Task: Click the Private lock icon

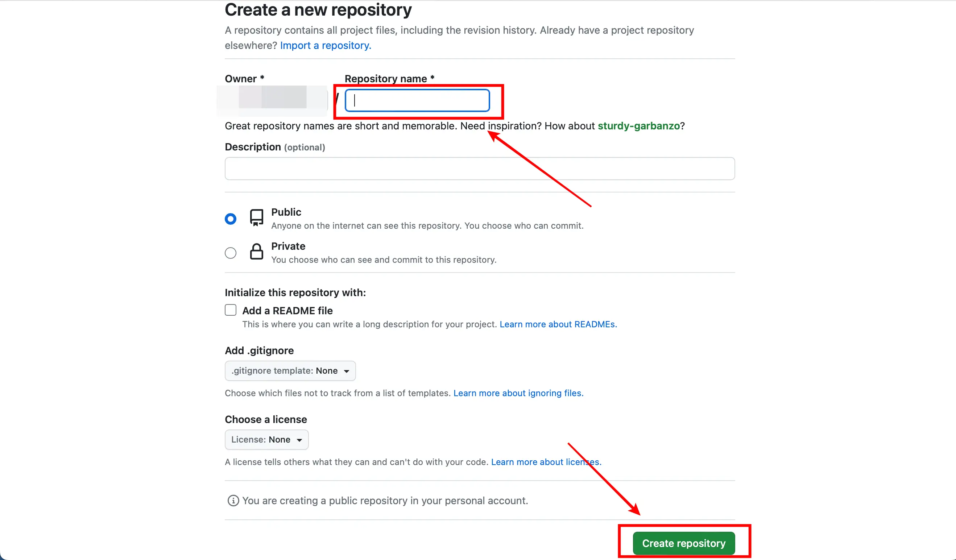Action: click(256, 252)
